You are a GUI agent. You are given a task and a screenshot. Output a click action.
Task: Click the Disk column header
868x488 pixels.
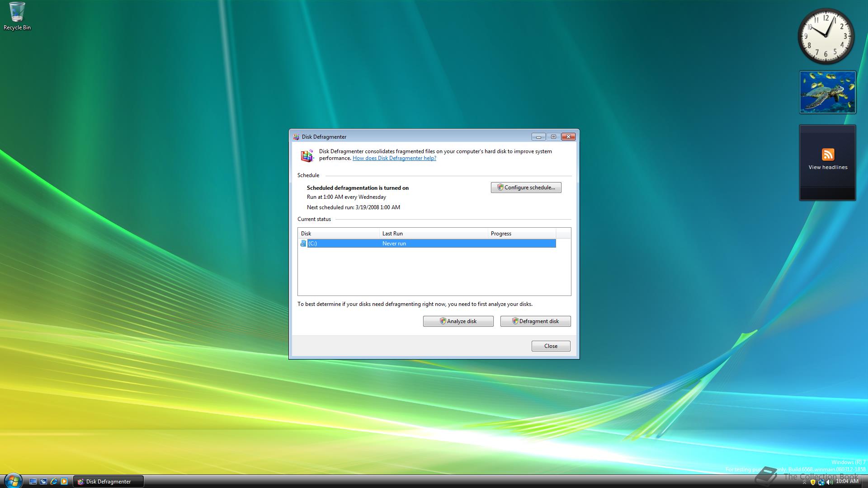[x=339, y=234]
